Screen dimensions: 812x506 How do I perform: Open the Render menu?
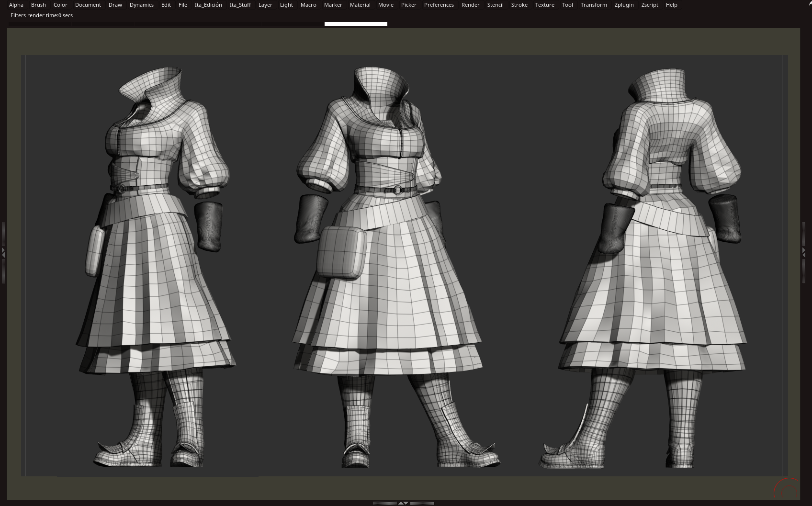coord(471,5)
